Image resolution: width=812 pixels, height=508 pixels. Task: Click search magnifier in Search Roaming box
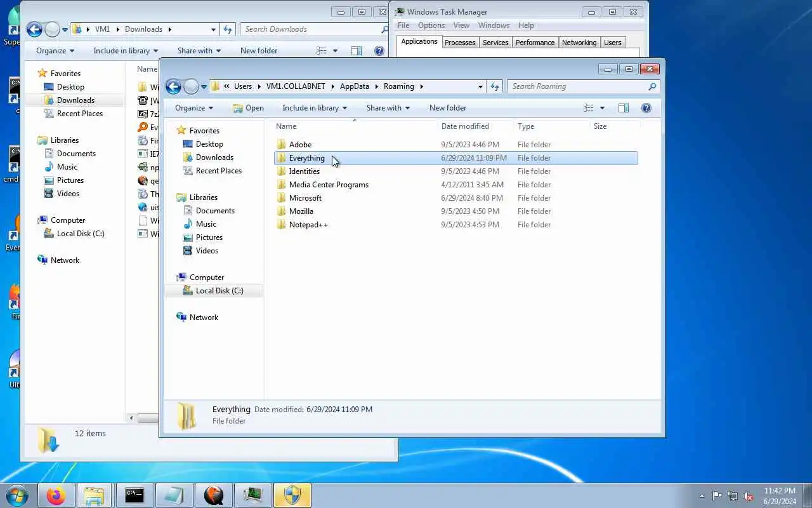coord(652,86)
